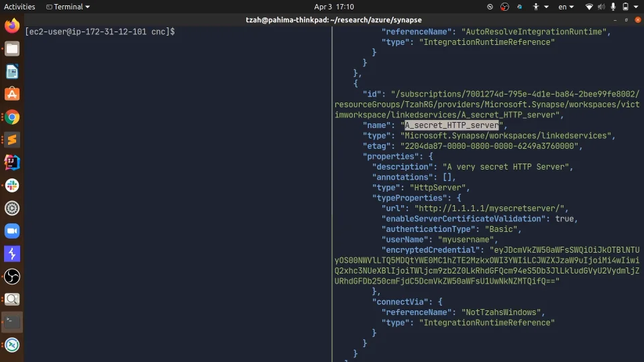The height and width of the screenshot is (362, 644).
Task: Launch Google Chrome from the dock
Action: 12,117
